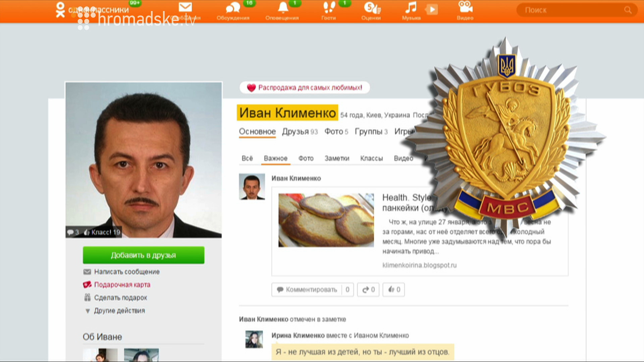Open the Ratings icon
644x362 pixels.
[372, 8]
